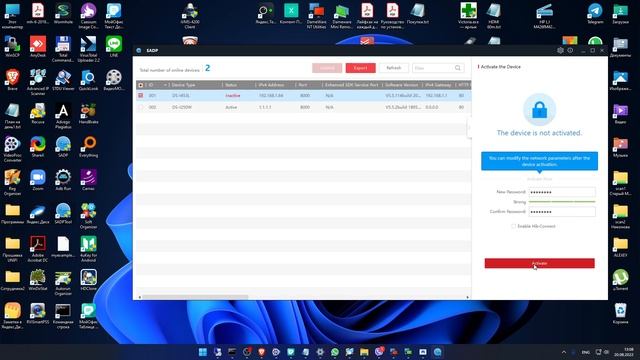Open File Explorer from the taskbar
640x360 pixels.
coord(364,352)
